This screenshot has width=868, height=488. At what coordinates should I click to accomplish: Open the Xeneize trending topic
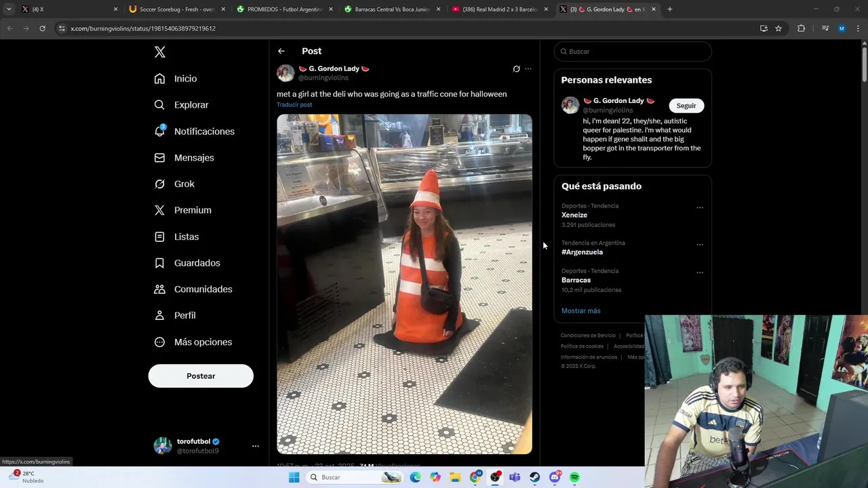coord(574,215)
